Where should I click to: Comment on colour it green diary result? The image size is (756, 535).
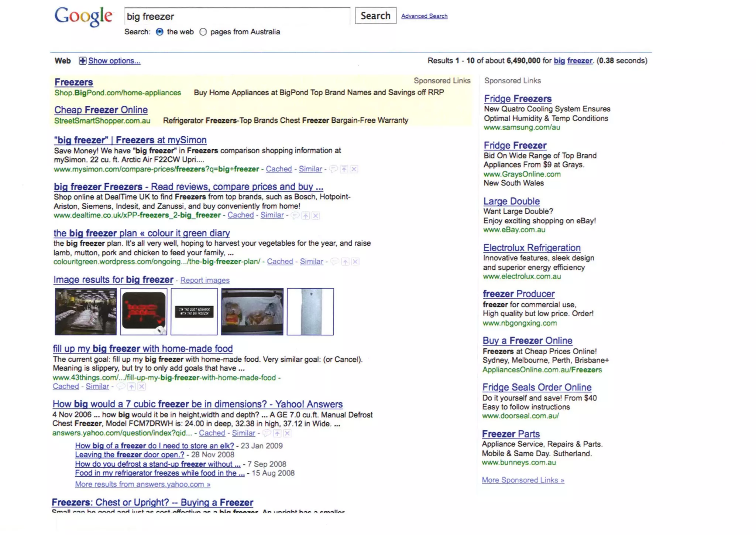pos(335,262)
